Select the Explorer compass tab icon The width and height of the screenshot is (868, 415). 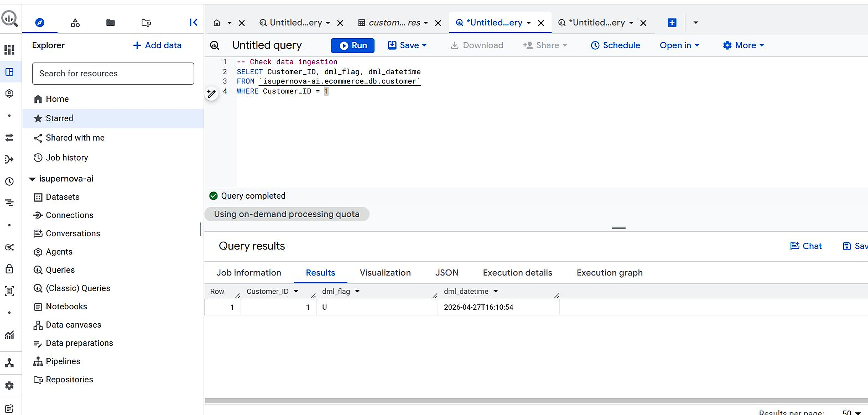tap(40, 23)
